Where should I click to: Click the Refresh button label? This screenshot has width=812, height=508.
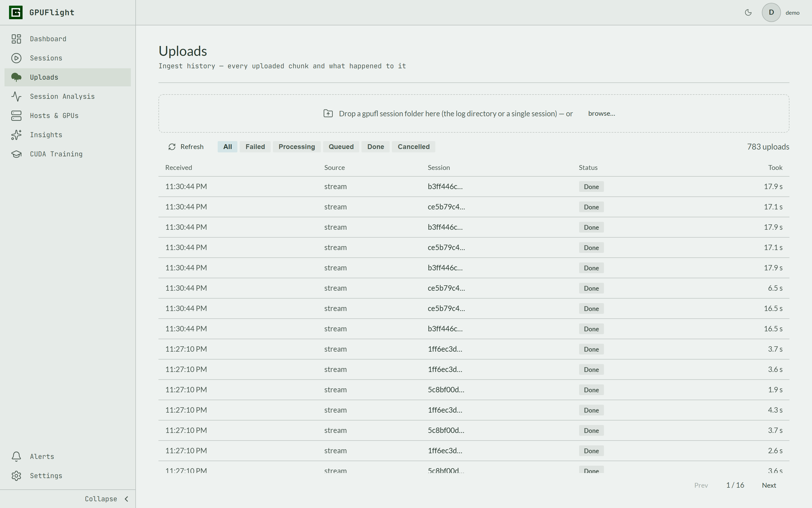[x=192, y=147]
